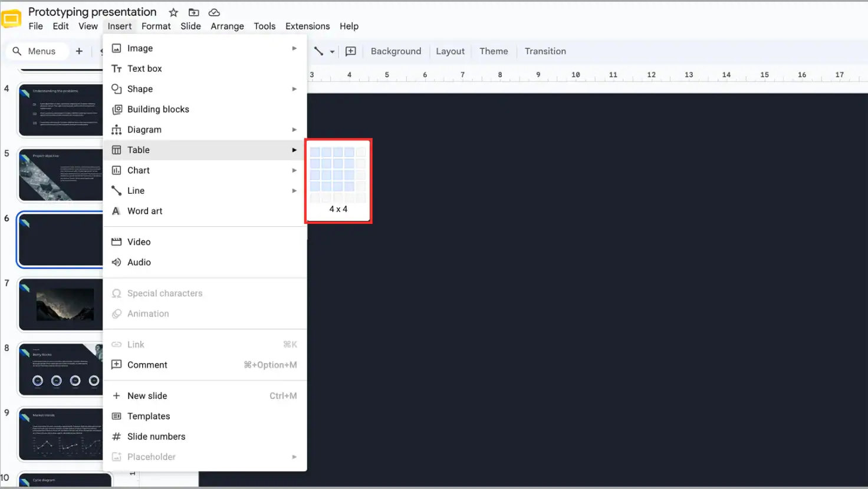Expand the Chart submenu
Image resolution: width=868 pixels, height=489 pixels.
coord(205,170)
